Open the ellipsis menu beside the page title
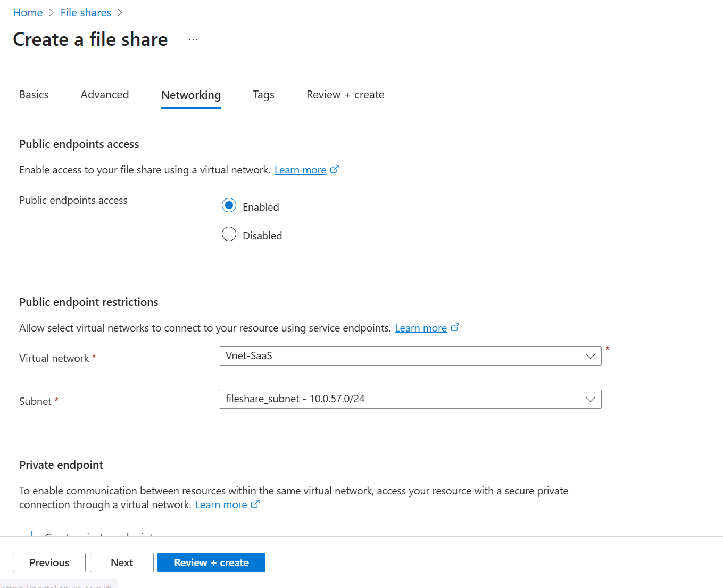723x588 pixels. coord(193,38)
